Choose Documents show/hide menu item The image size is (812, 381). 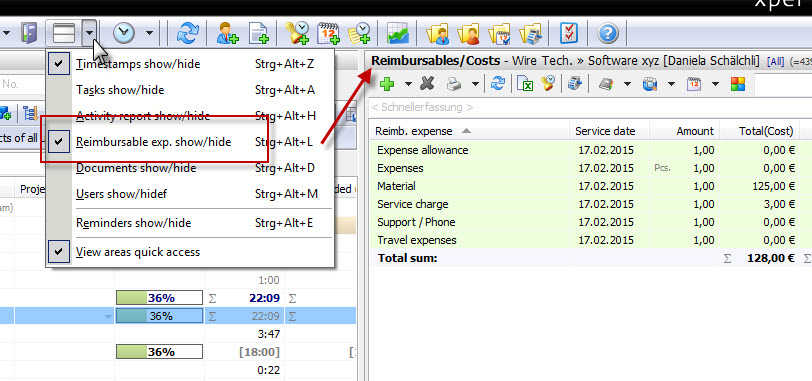pos(190,168)
